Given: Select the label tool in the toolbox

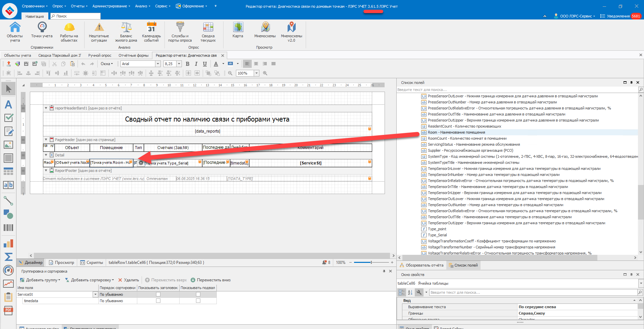Looking at the screenshot, I should [8, 104].
